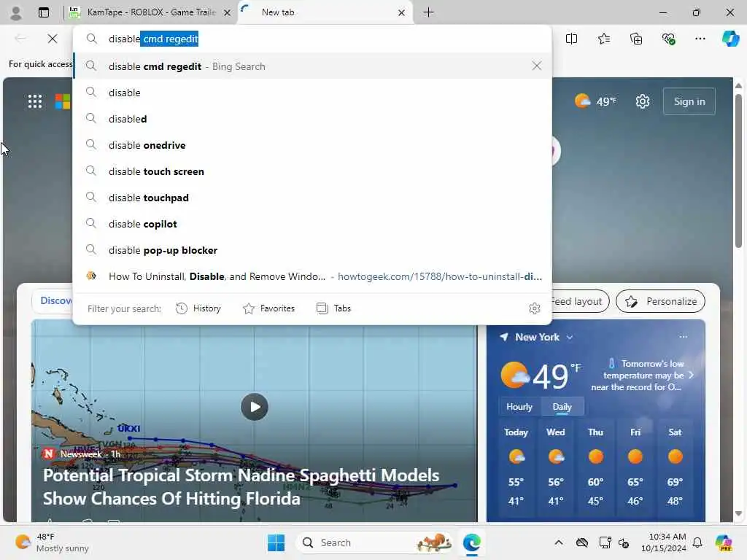Open the tab actions menu icon
Image resolution: width=747 pixels, height=560 pixels.
click(43, 13)
